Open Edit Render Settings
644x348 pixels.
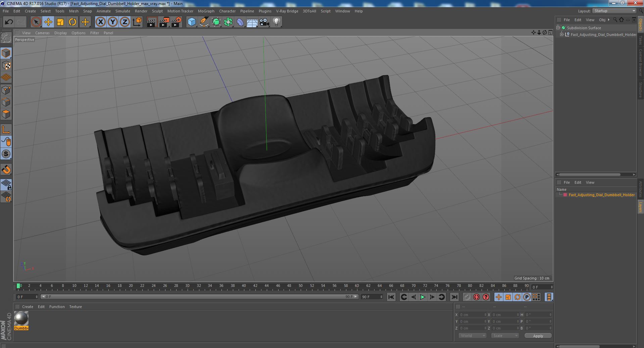[x=177, y=22]
